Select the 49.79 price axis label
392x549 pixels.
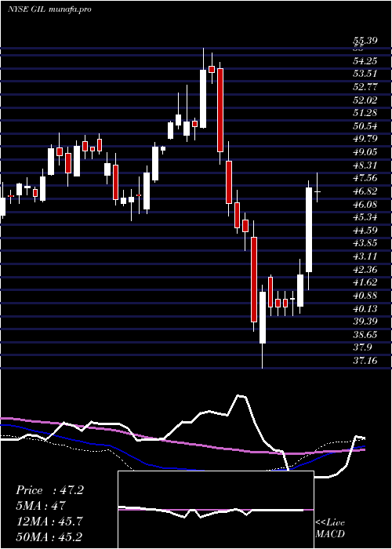click(x=365, y=139)
